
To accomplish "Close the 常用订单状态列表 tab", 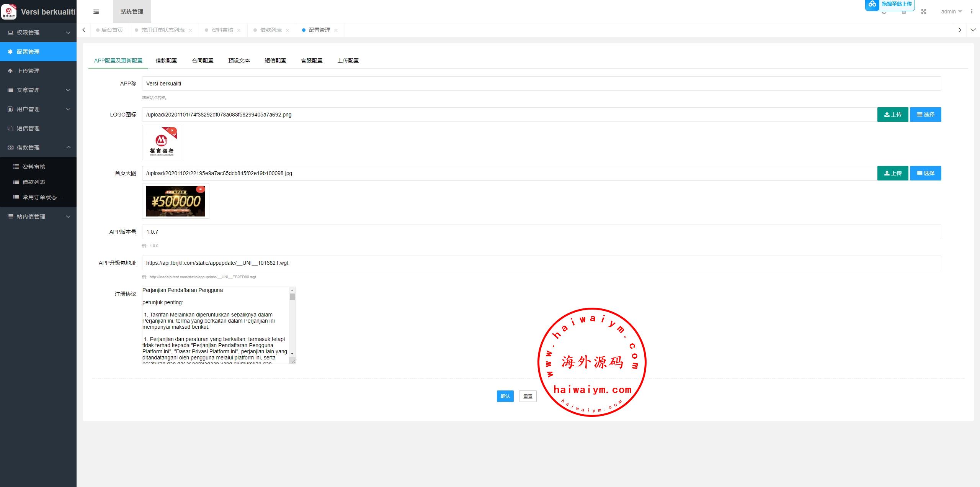I will pos(190,30).
